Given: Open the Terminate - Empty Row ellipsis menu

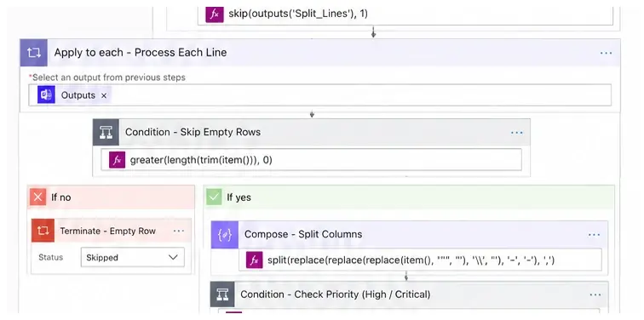Looking at the screenshot, I should point(179,231).
